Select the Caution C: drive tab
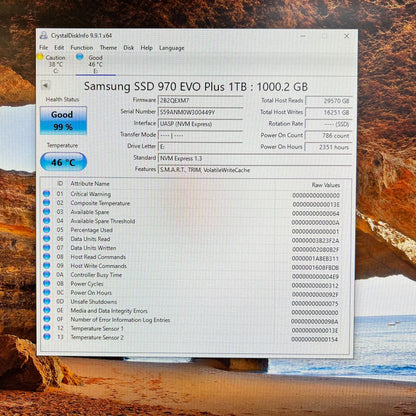The width and height of the screenshot is (416, 416). [x=52, y=64]
